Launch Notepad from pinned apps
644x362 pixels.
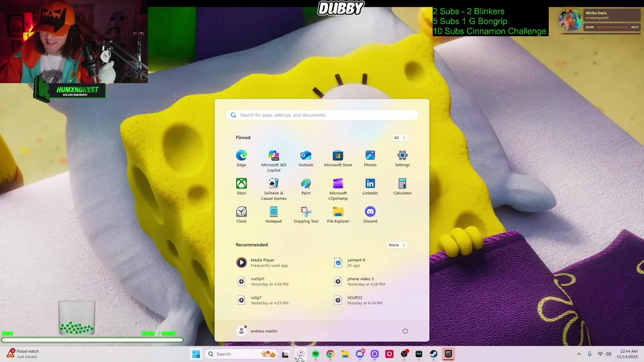click(274, 215)
